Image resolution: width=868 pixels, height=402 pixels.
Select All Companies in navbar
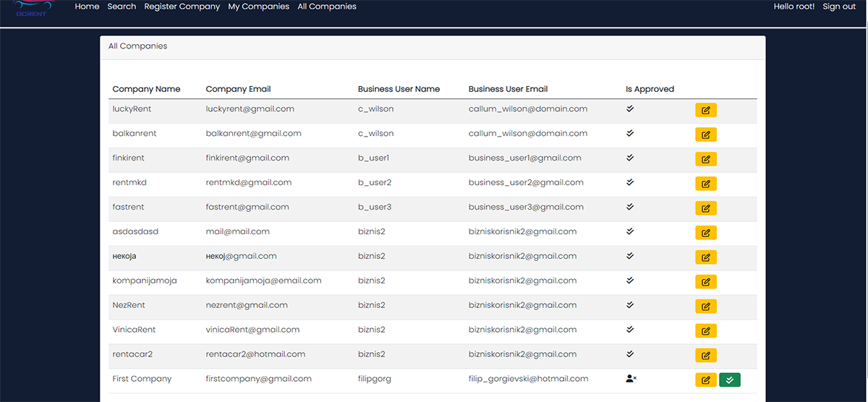[x=327, y=7]
